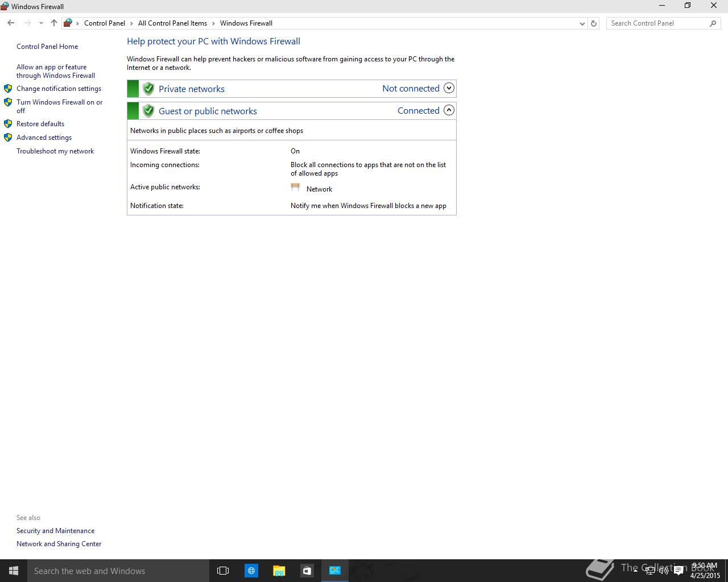
Task: Click the Not connected status text
Action: [x=411, y=89]
